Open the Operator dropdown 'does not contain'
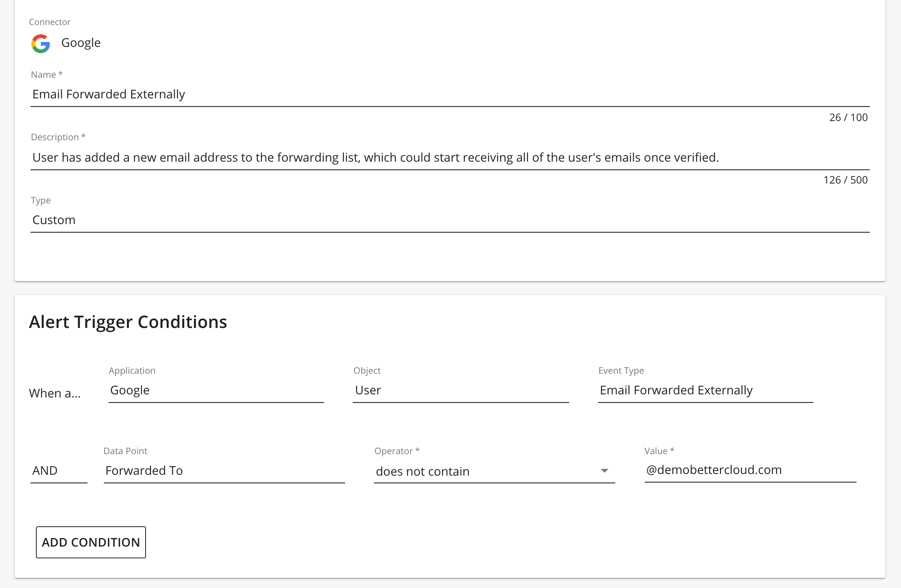 point(494,471)
